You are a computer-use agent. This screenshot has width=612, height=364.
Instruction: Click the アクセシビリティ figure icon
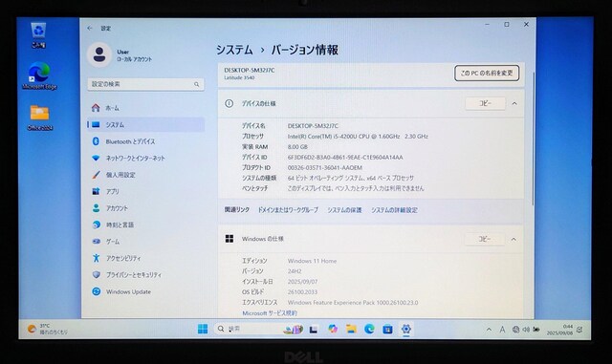96,258
